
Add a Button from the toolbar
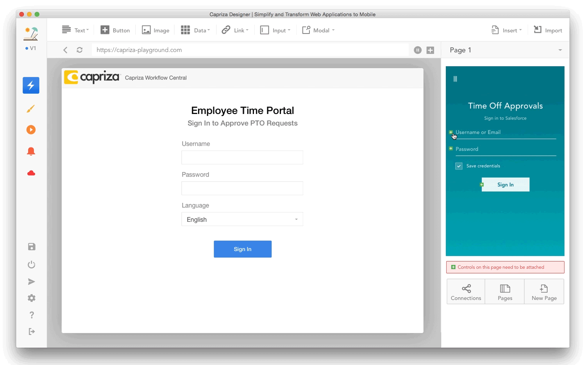pyautogui.click(x=115, y=30)
